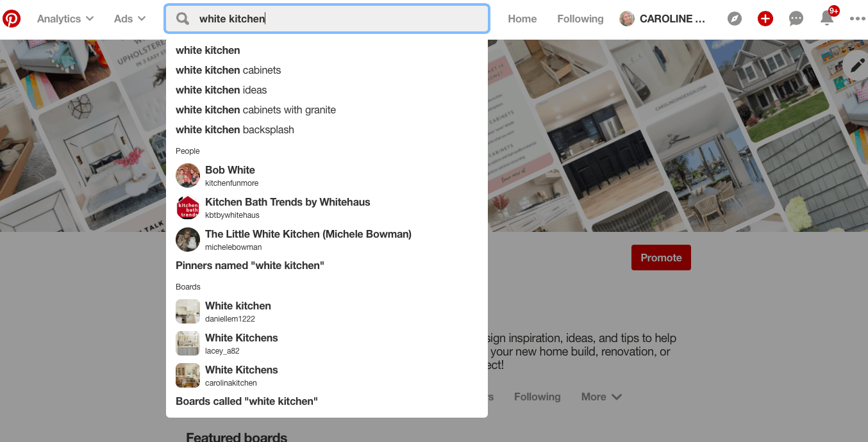Select Bob White profile avatar
The height and width of the screenshot is (442, 868).
click(188, 176)
